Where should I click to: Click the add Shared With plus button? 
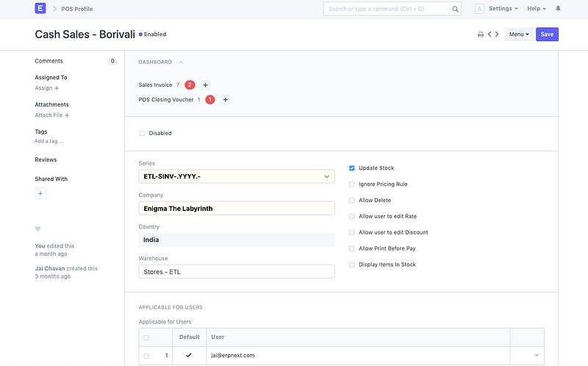click(x=40, y=193)
